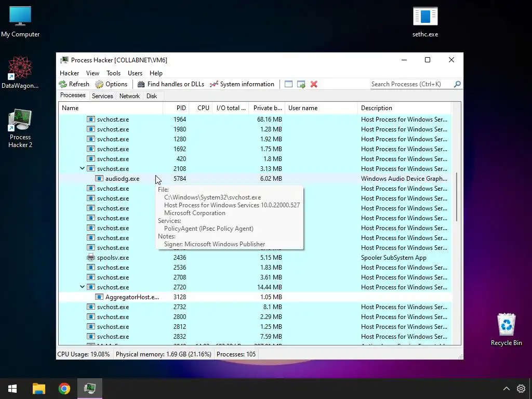The height and width of the screenshot is (399, 532).
Task: Select the Recycle Bin desktop icon
Action: click(x=506, y=329)
